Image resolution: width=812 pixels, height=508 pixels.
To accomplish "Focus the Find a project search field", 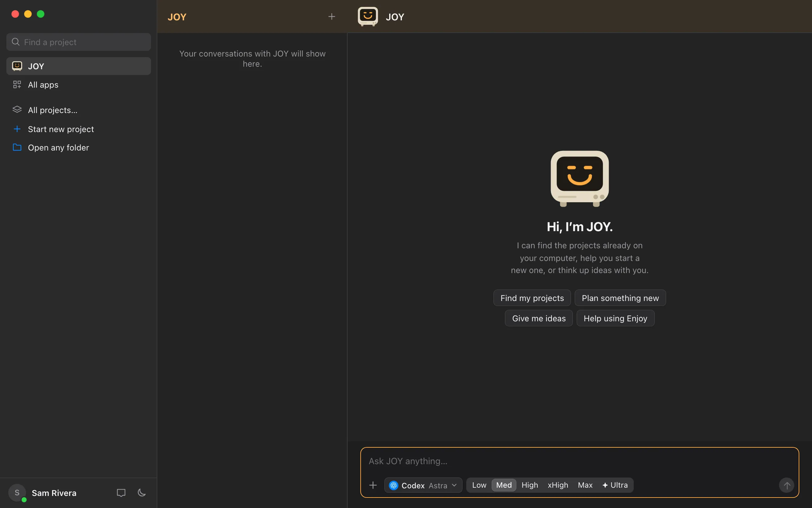I will pyautogui.click(x=79, y=42).
